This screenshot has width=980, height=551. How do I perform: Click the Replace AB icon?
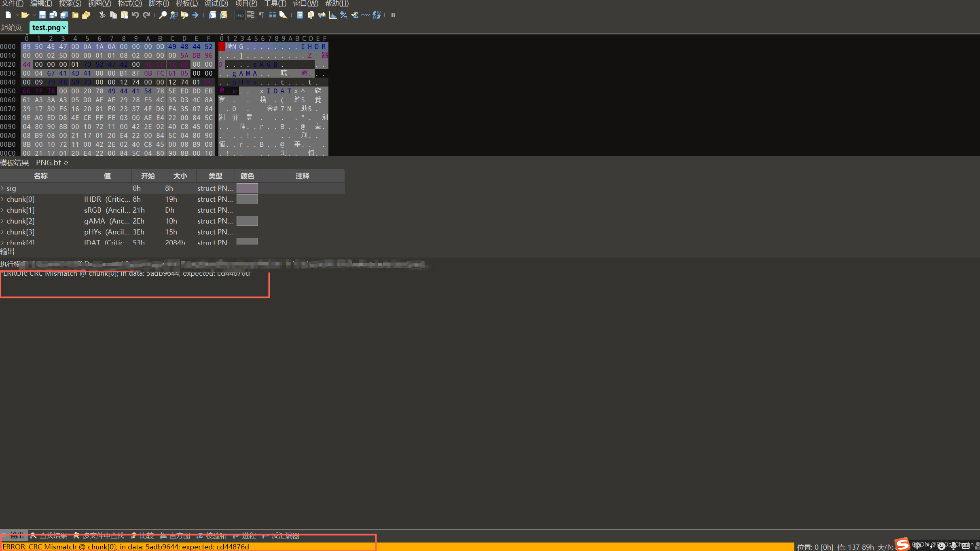click(x=174, y=15)
